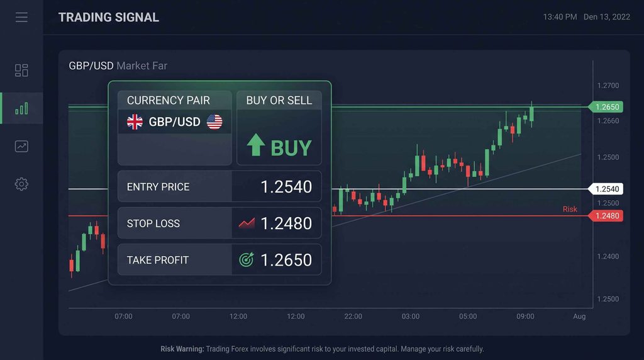Click the take profit target icon

tap(247, 259)
